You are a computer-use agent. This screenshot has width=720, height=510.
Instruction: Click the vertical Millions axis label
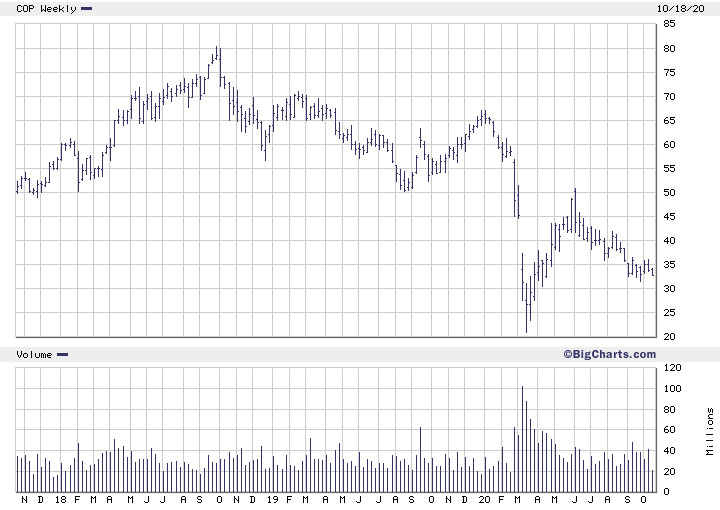710,431
